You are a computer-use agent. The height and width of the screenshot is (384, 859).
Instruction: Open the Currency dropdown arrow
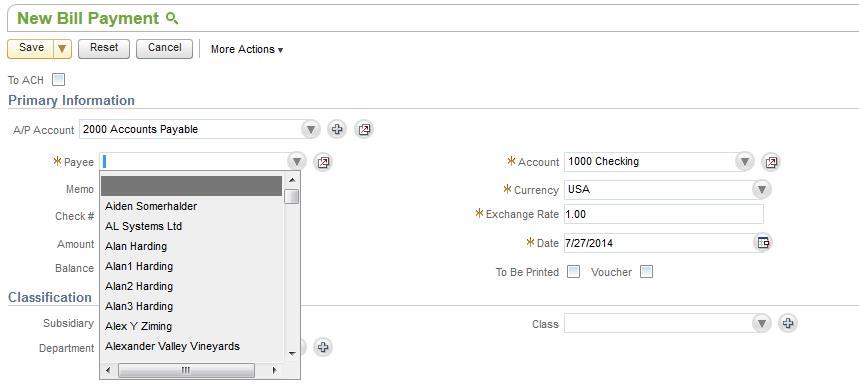pyautogui.click(x=761, y=190)
